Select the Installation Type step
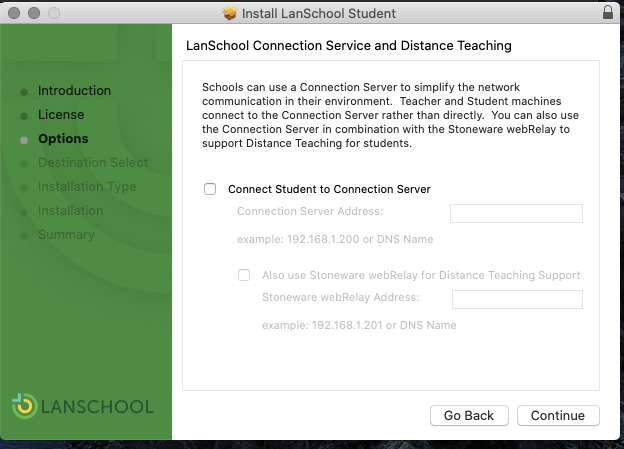Viewport: 624px width, 449px height. point(87,187)
